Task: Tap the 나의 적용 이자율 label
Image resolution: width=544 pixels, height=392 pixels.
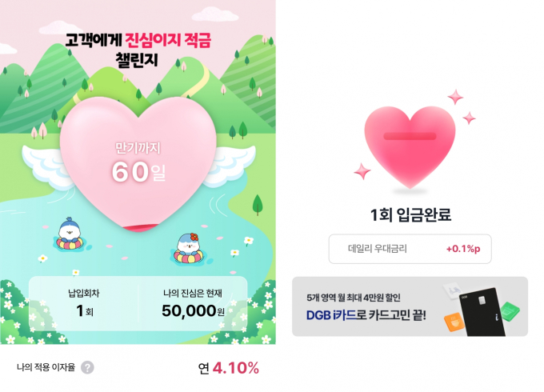Action: pyautogui.click(x=46, y=367)
